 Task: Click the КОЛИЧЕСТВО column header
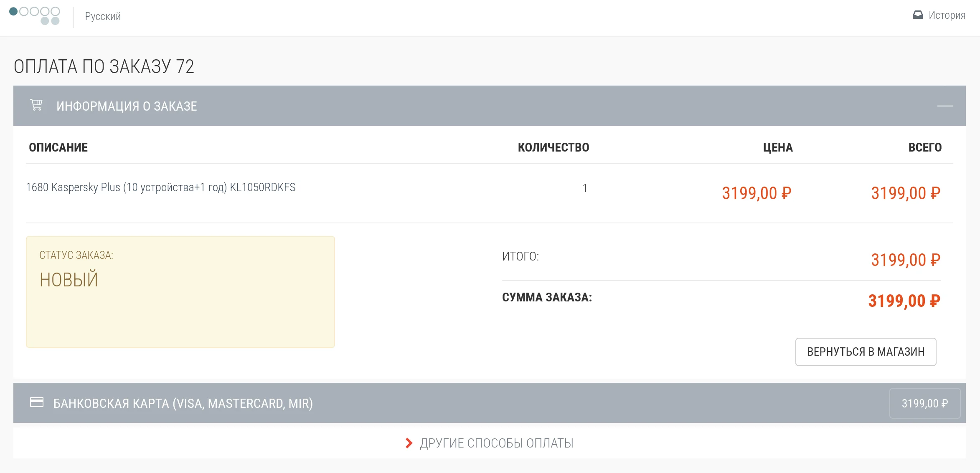(553, 147)
